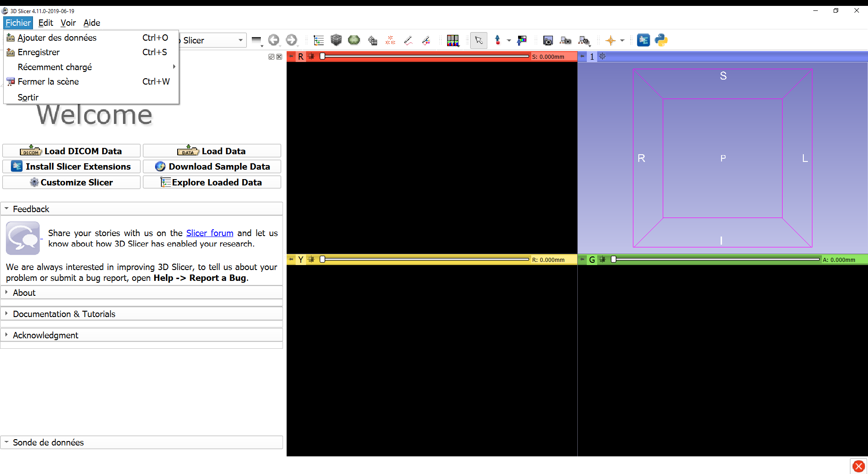The width and height of the screenshot is (868, 474).
Task: Click the green slice offset slider
Action: (716, 259)
